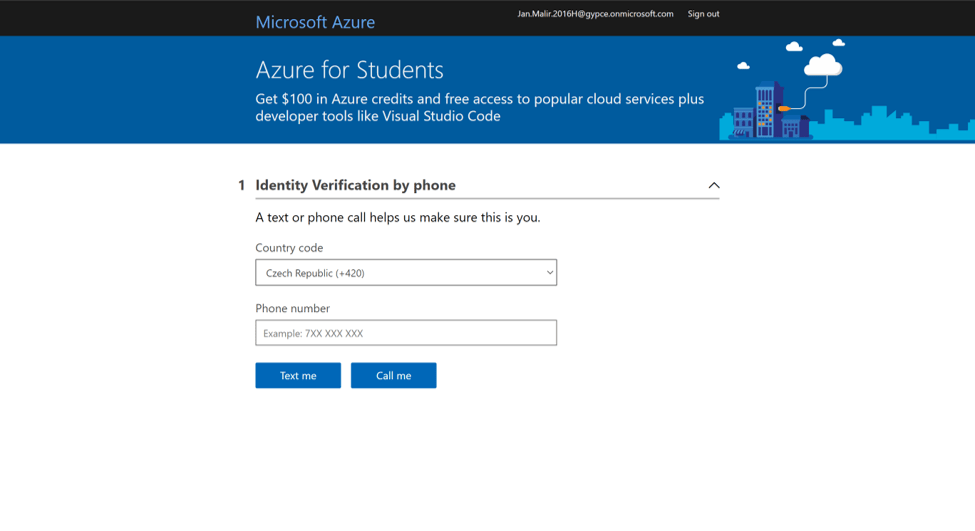975x531 pixels.
Task: Collapse the Identity Verification section chevron
Action: [713, 185]
